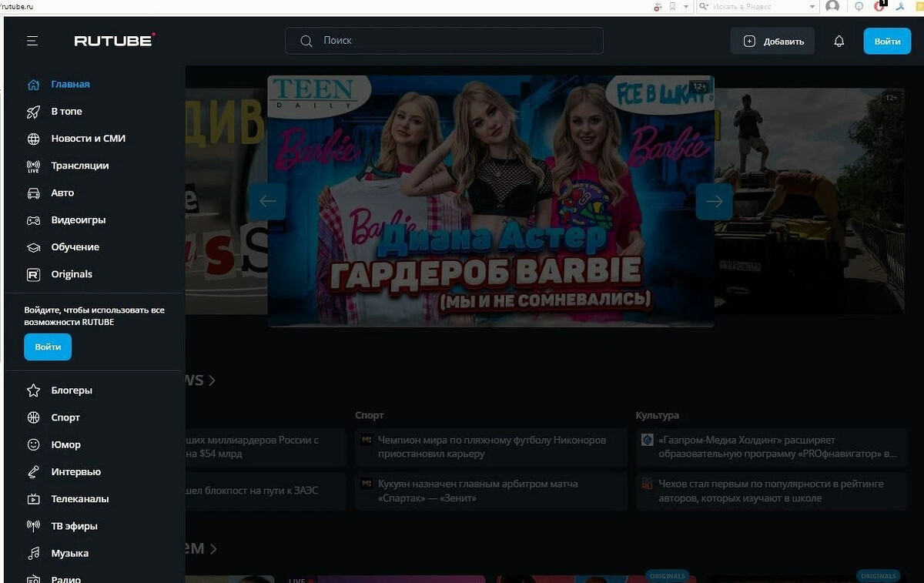This screenshot has width=924, height=583.
Task: Click the microphone icon for Интервью
Action: (33, 472)
